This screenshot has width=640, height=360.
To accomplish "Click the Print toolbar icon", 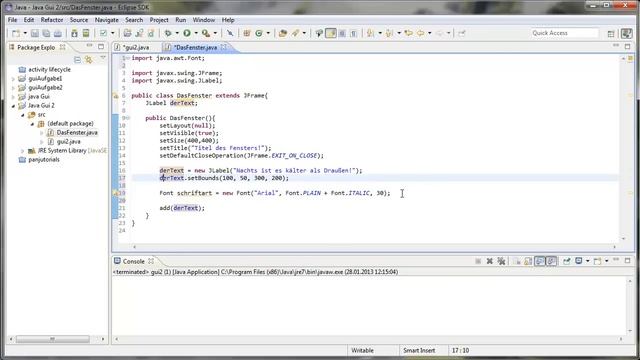I will pyautogui.click(x=58, y=33).
